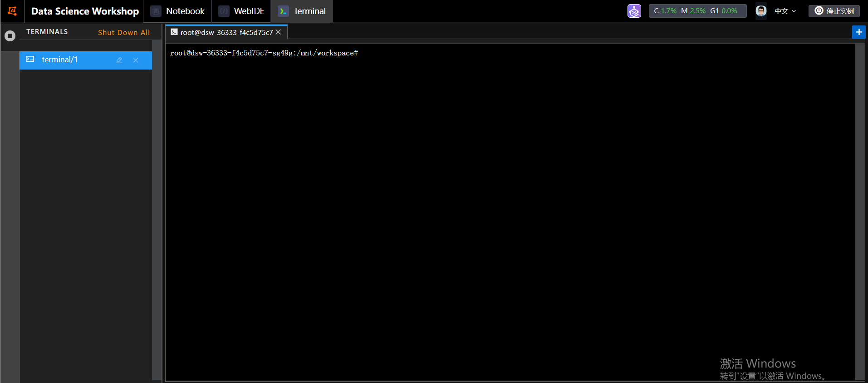Add a new terminal with the plus button
The height and width of the screenshot is (383, 868).
(x=858, y=32)
